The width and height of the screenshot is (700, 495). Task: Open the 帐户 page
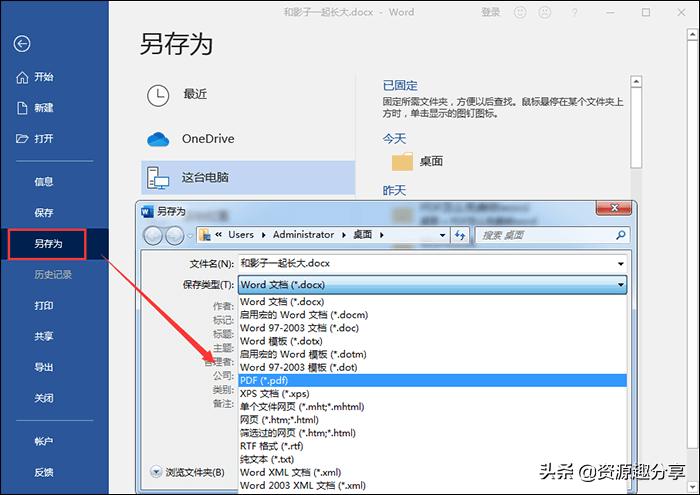tap(44, 441)
